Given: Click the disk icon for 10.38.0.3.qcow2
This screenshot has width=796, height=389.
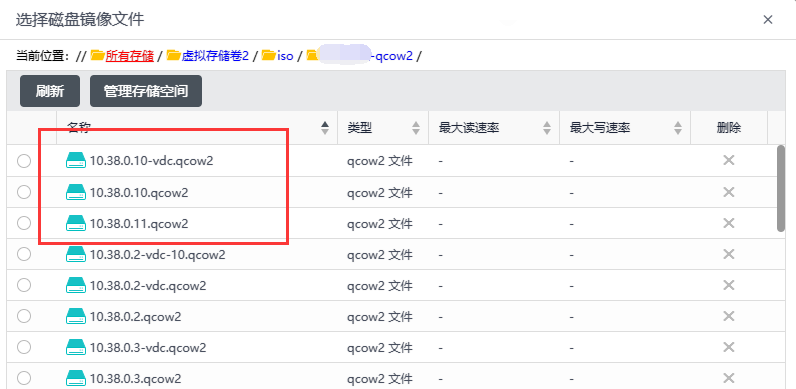Looking at the screenshot, I should tap(76, 378).
